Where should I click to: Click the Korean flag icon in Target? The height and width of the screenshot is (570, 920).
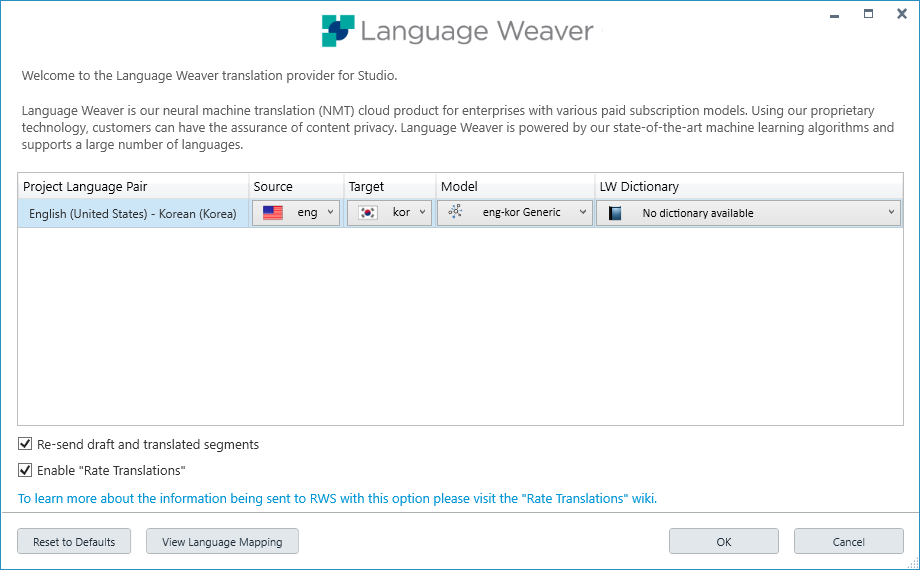(x=367, y=213)
